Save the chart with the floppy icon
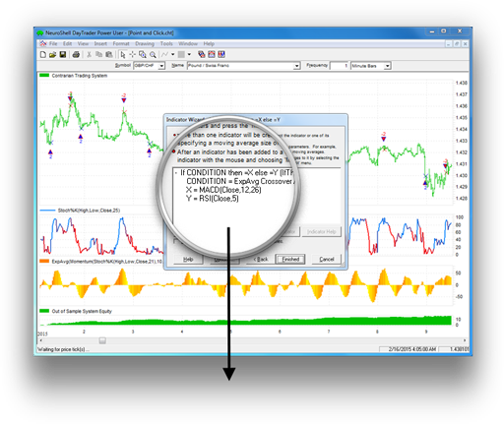This screenshot has width=504, height=424. pos(63,54)
